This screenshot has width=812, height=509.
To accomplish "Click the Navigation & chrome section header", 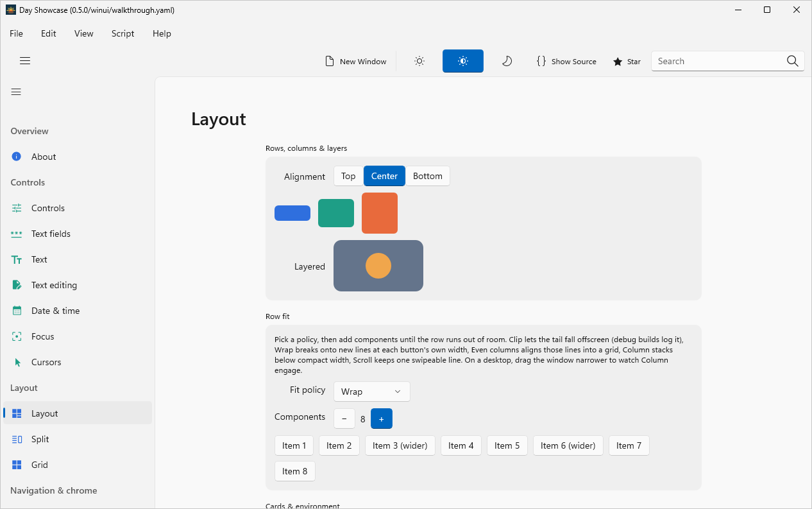I will tap(54, 490).
